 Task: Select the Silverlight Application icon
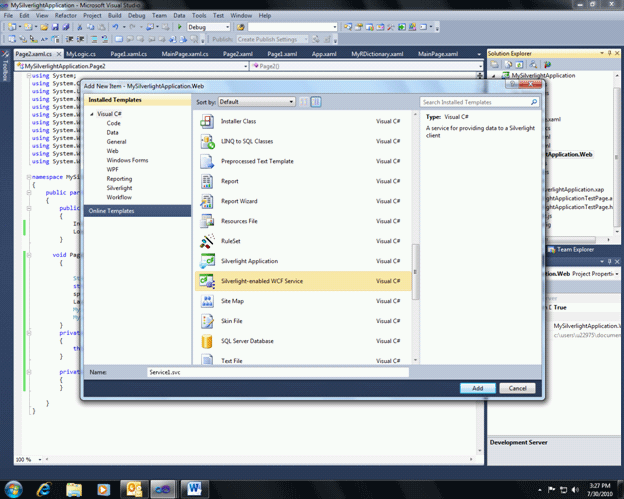207,261
